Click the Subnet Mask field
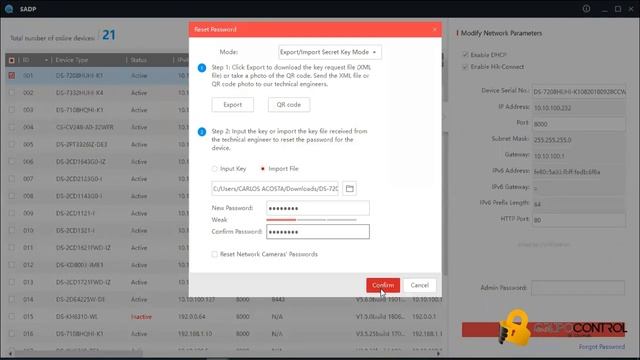This screenshot has width=640, height=360. pyautogui.click(x=578, y=140)
